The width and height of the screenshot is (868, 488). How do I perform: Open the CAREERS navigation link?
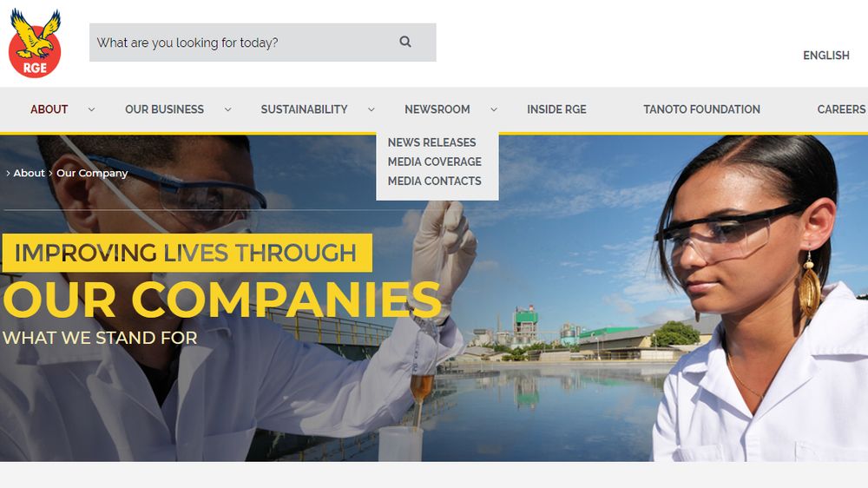point(841,109)
